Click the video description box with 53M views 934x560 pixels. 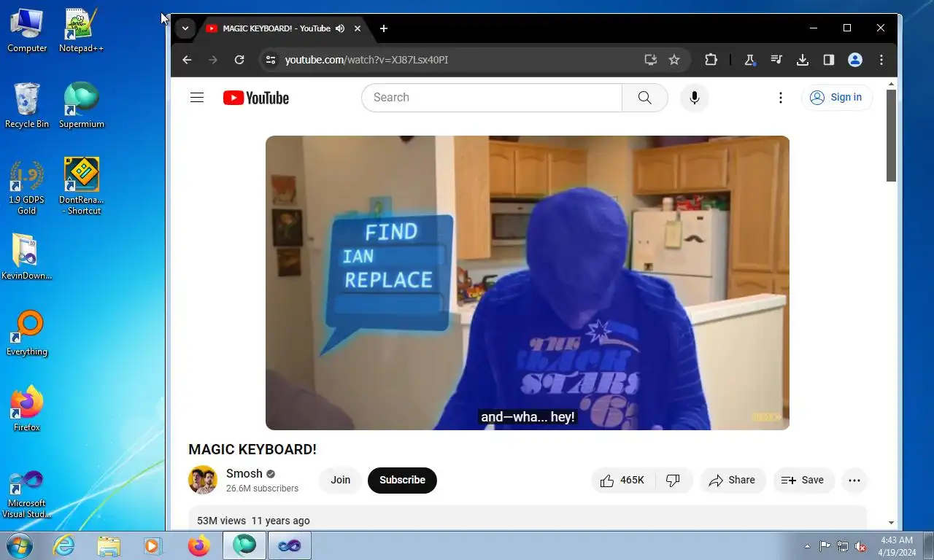tap(528, 518)
